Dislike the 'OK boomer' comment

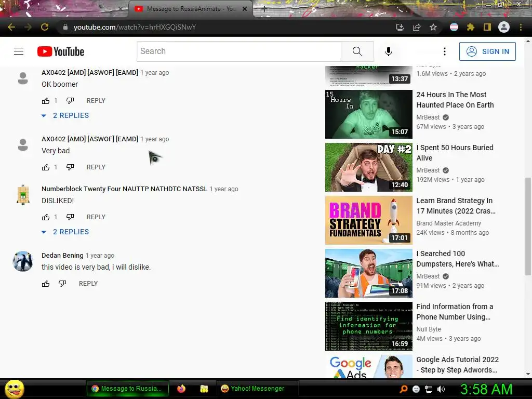click(70, 101)
